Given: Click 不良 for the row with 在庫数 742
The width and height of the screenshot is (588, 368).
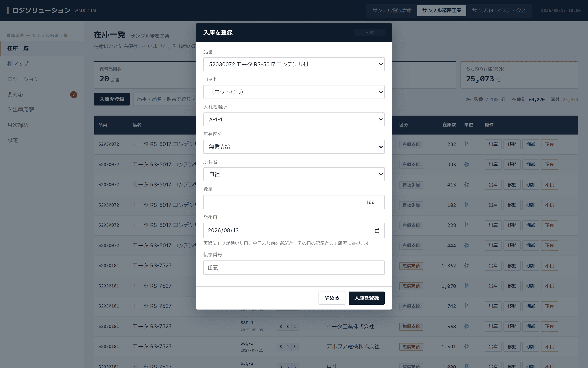Looking at the screenshot, I should click(x=549, y=306).
